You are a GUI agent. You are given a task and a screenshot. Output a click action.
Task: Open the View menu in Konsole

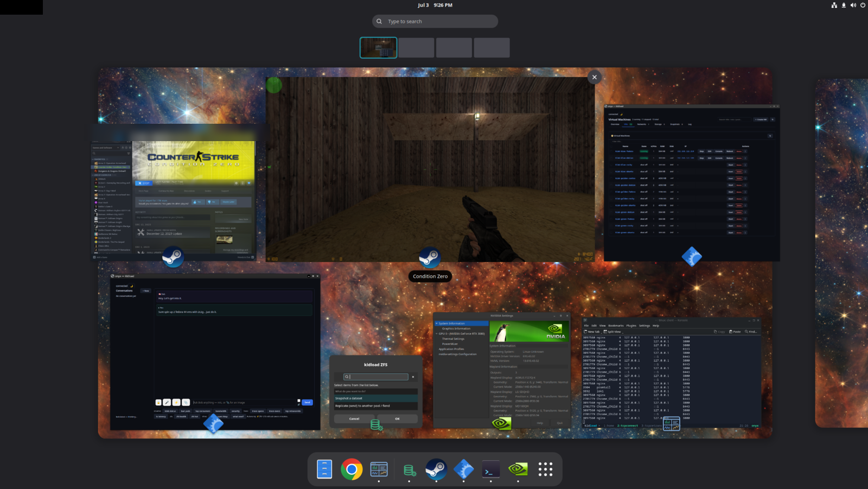pyautogui.click(x=602, y=326)
